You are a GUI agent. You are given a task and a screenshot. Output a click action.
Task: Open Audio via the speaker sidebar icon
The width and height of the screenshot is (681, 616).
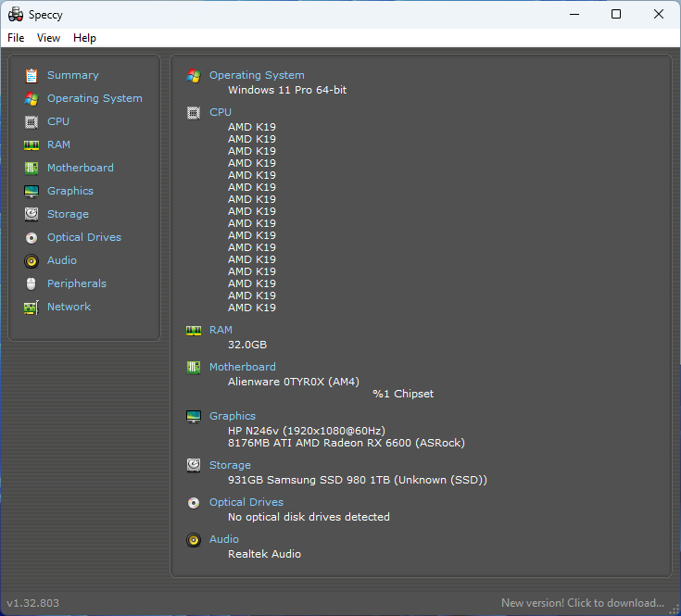(32, 260)
